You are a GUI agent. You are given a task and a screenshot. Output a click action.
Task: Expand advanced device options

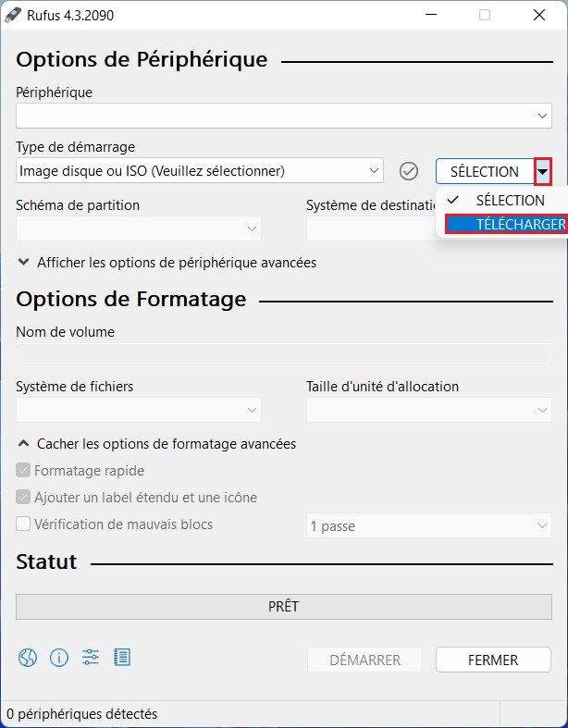176,263
